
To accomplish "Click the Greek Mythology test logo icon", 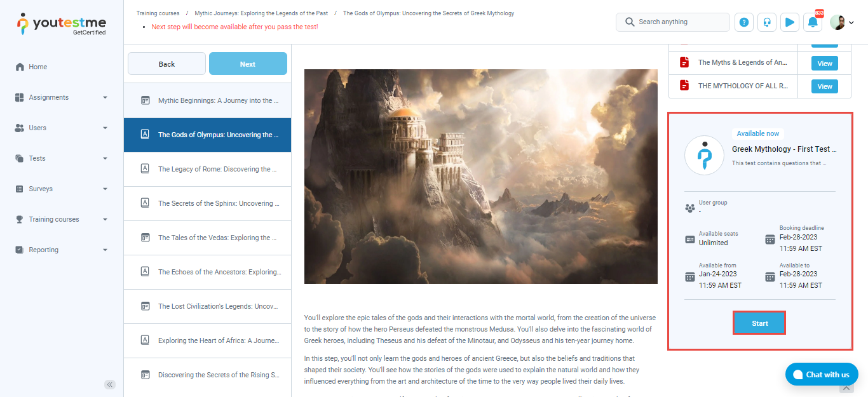I will [704, 155].
